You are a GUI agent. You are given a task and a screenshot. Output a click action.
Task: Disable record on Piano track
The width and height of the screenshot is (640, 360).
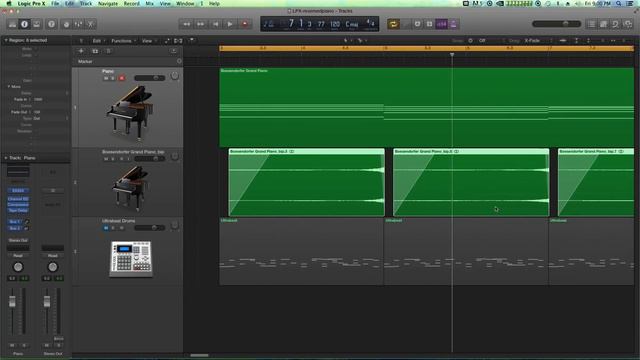pyautogui.click(x=122, y=78)
